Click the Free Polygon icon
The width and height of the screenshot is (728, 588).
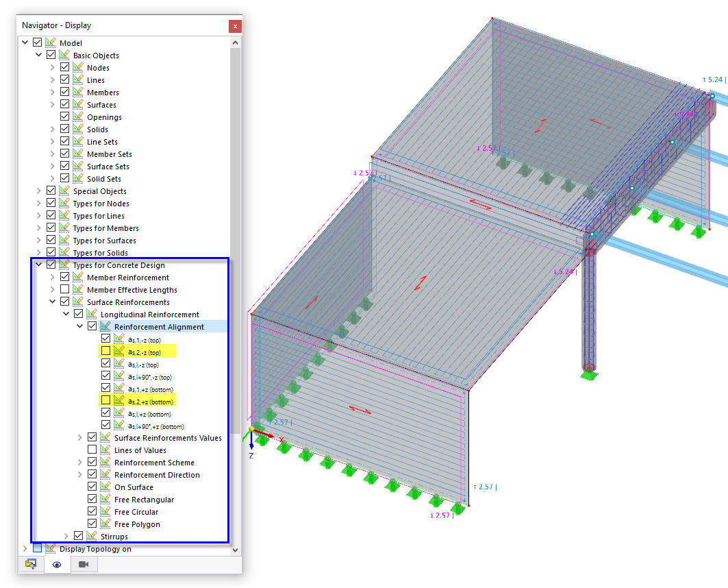pos(105,524)
